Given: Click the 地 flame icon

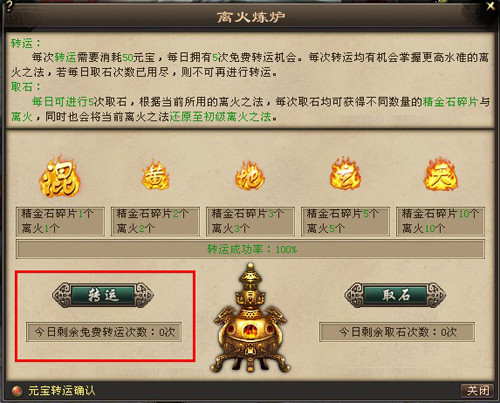Looking at the screenshot, I should click(x=250, y=176).
